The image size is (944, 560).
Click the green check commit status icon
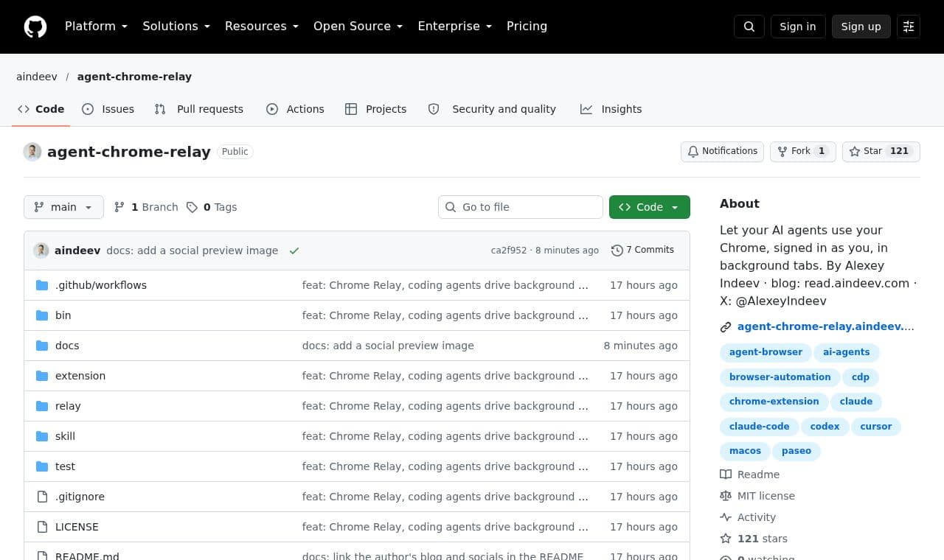pos(294,251)
